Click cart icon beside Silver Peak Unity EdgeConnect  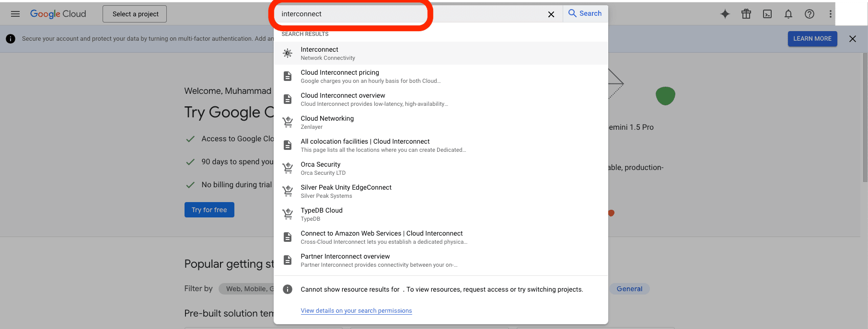coord(288,191)
